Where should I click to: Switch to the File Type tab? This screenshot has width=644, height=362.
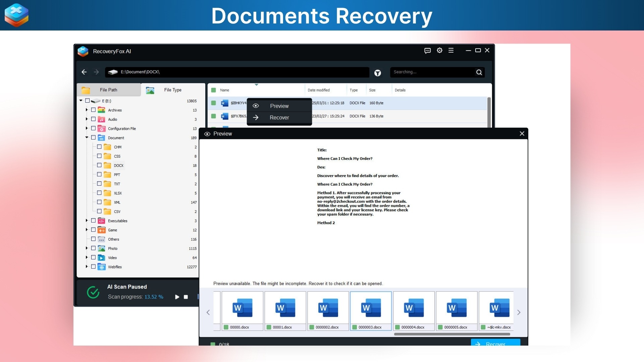173,90
